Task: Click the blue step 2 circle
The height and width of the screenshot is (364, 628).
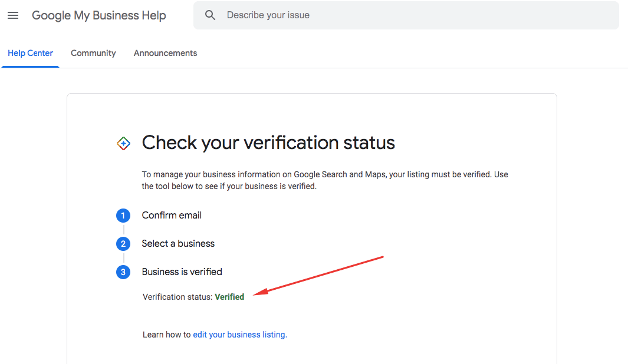Action: [x=123, y=243]
